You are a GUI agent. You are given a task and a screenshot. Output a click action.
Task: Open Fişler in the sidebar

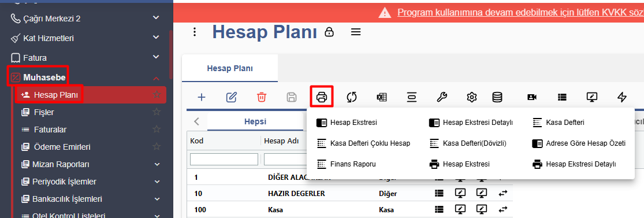[44, 112]
